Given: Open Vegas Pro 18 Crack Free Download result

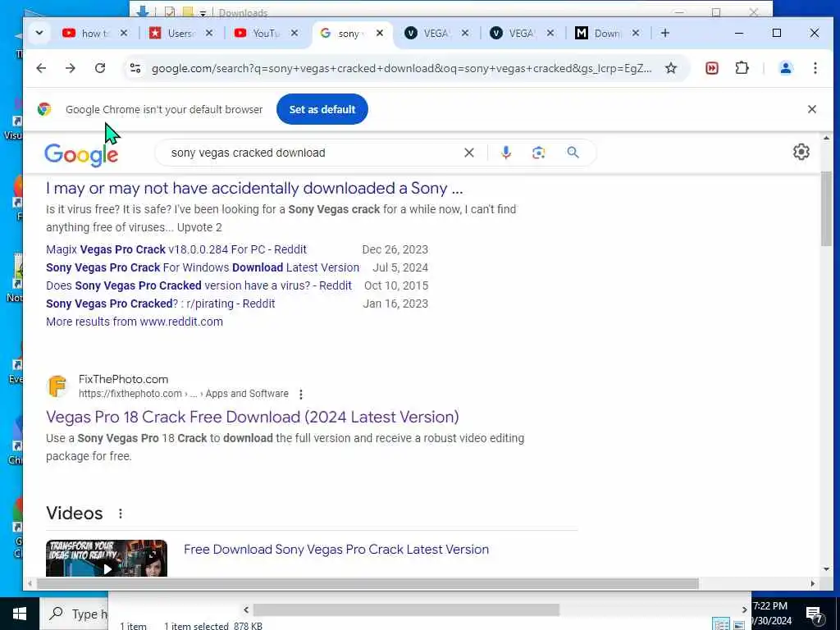Looking at the screenshot, I should [253, 418].
